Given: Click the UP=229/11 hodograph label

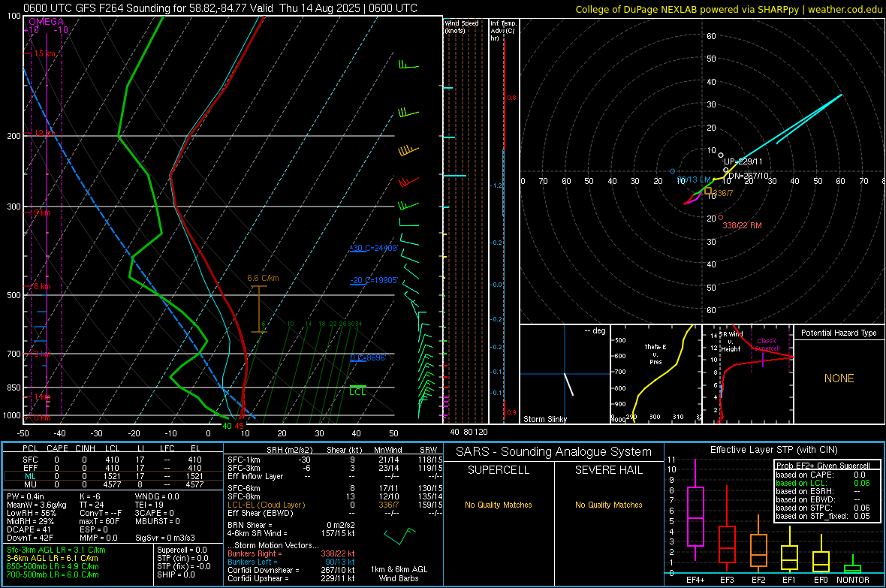Looking at the screenshot, I should [743, 161].
